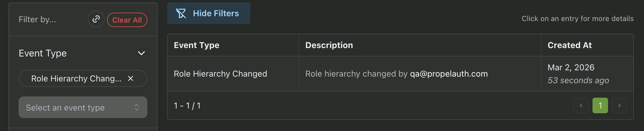Open the Role Hierarchy Changed table entry

220,74
